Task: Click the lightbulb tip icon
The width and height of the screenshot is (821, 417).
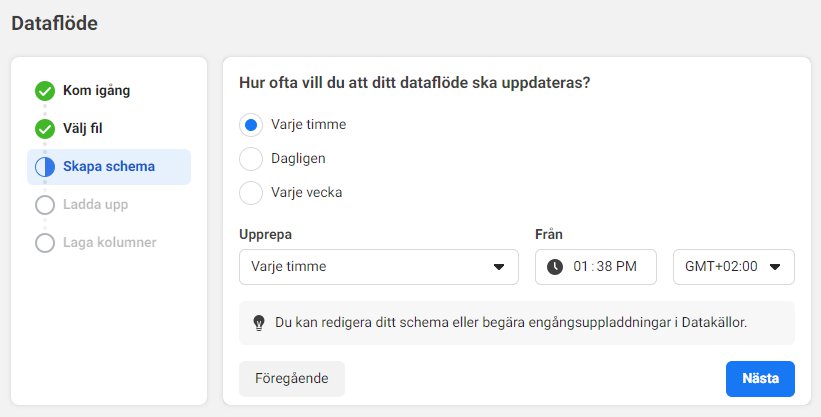Action: point(259,323)
